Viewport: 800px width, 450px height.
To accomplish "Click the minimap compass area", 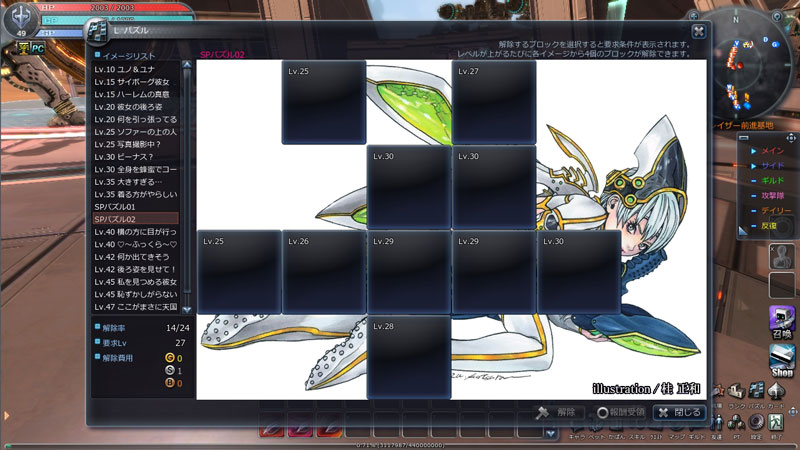I will coord(735,64).
